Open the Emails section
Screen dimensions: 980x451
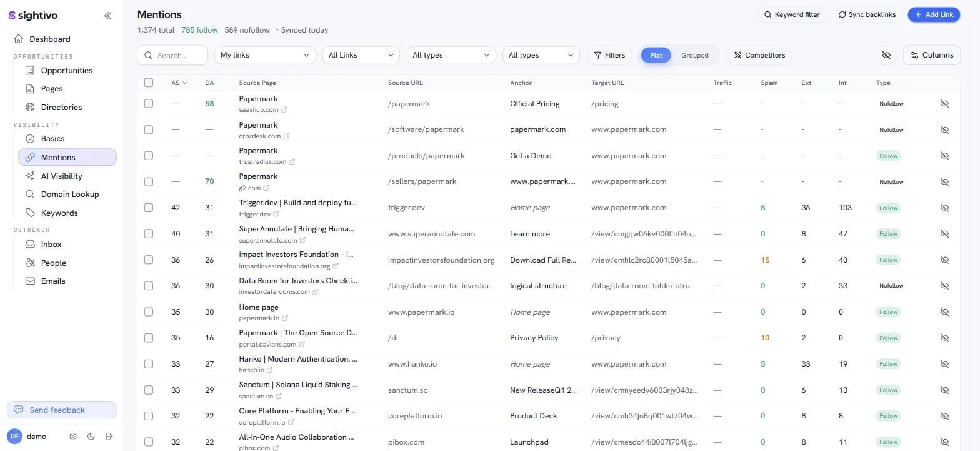click(x=53, y=281)
